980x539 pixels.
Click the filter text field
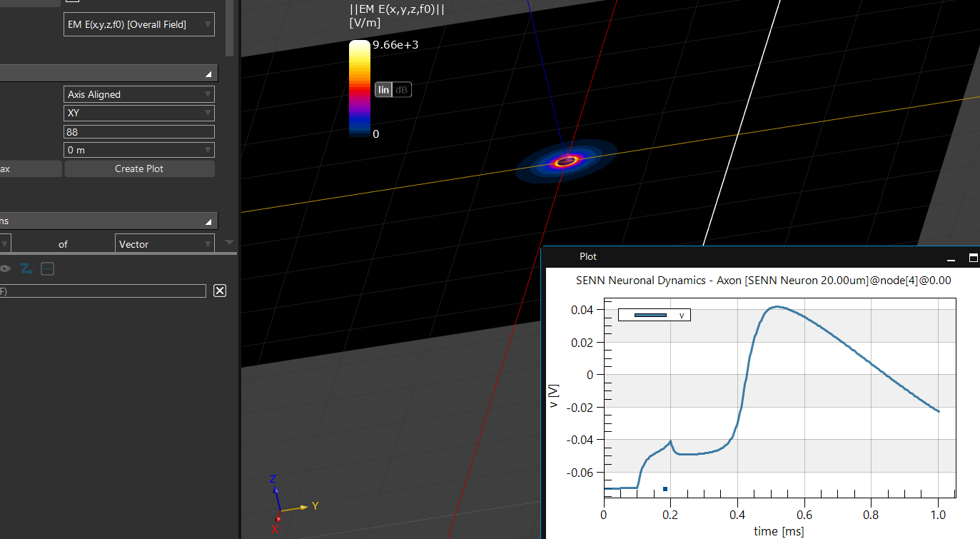[103, 291]
